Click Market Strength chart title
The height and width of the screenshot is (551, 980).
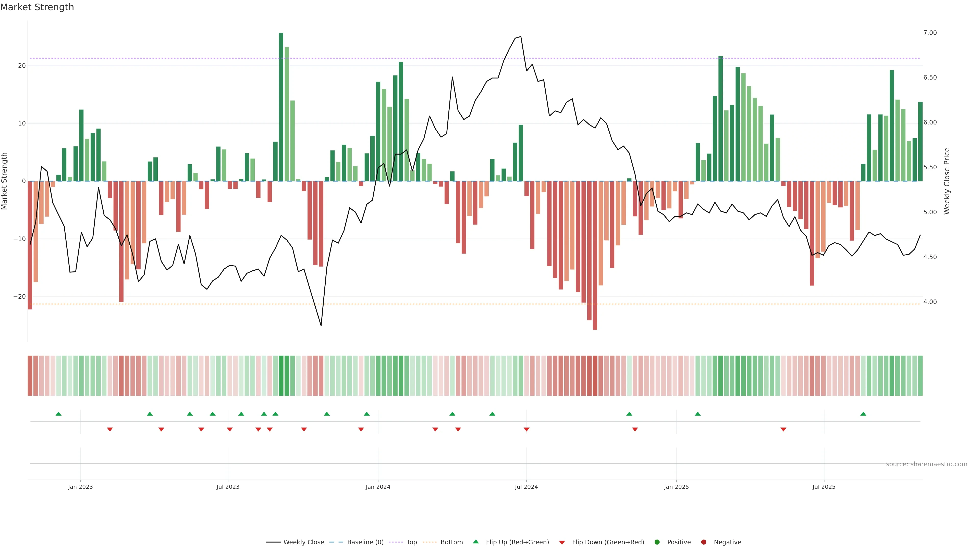(x=37, y=7)
